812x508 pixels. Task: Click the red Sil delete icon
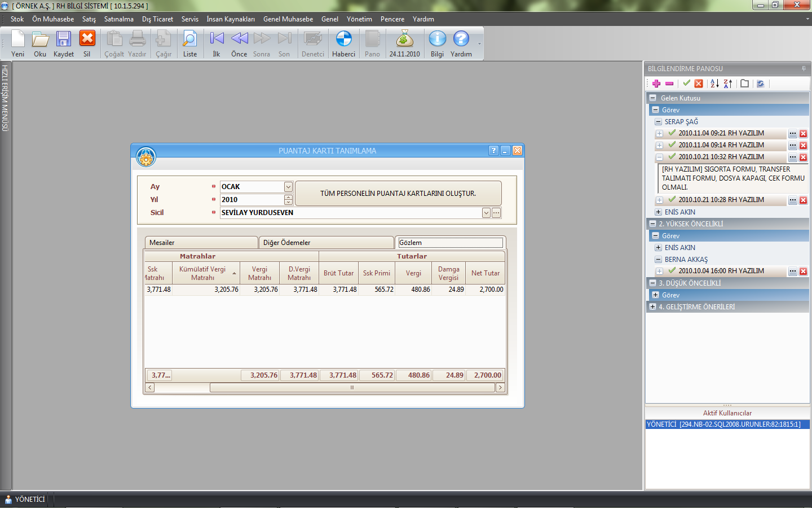click(87, 40)
